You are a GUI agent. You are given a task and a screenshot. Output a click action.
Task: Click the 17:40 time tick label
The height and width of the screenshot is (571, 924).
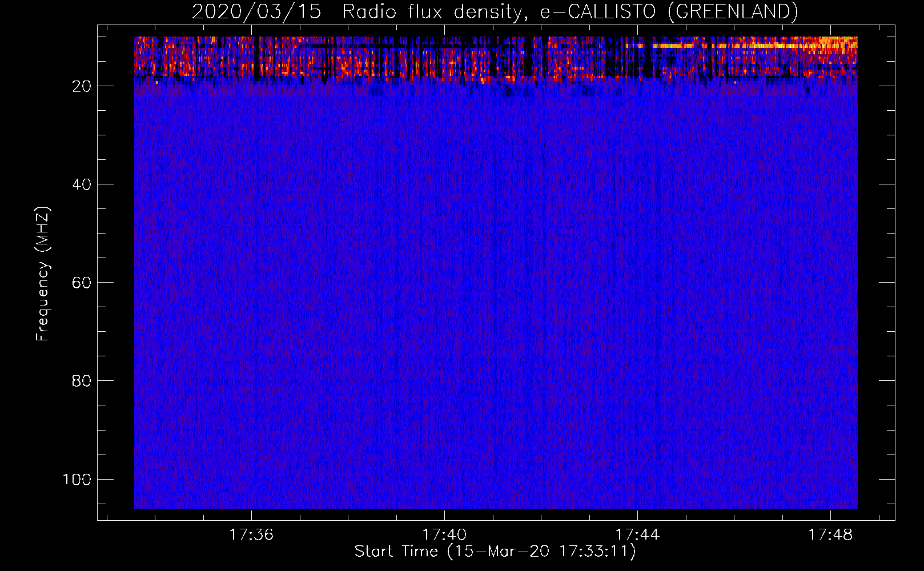(x=444, y=534)
